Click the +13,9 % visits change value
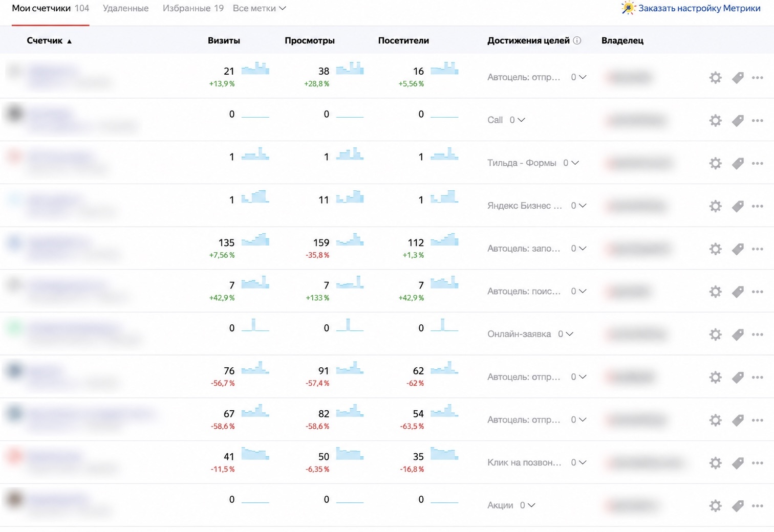The width and height of the screenshot is (774, 532). 222,84
